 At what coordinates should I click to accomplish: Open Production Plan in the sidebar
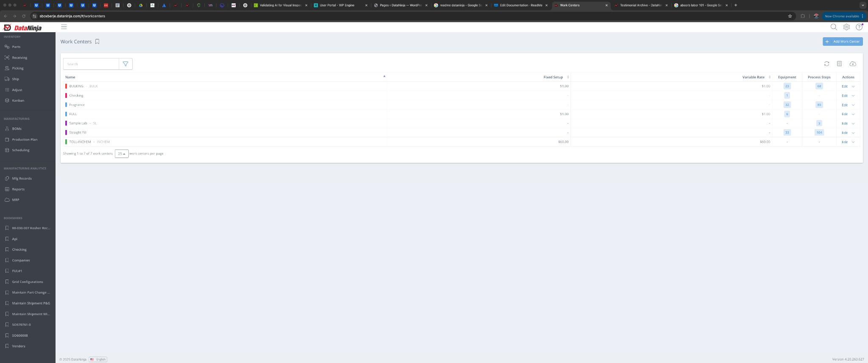click(25, 139)
